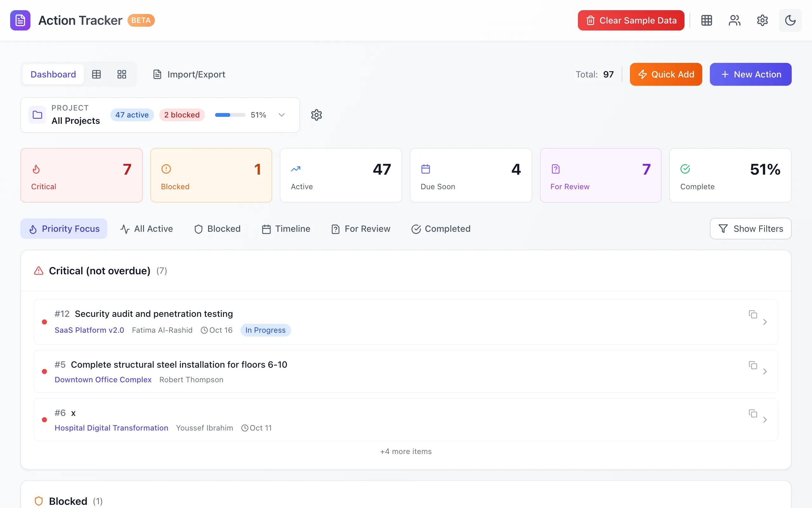Image resolution: width=812 pixels, height=508 pixels.
Task: Toggle dark mode with the moon icon
Action: pos(790,21)
